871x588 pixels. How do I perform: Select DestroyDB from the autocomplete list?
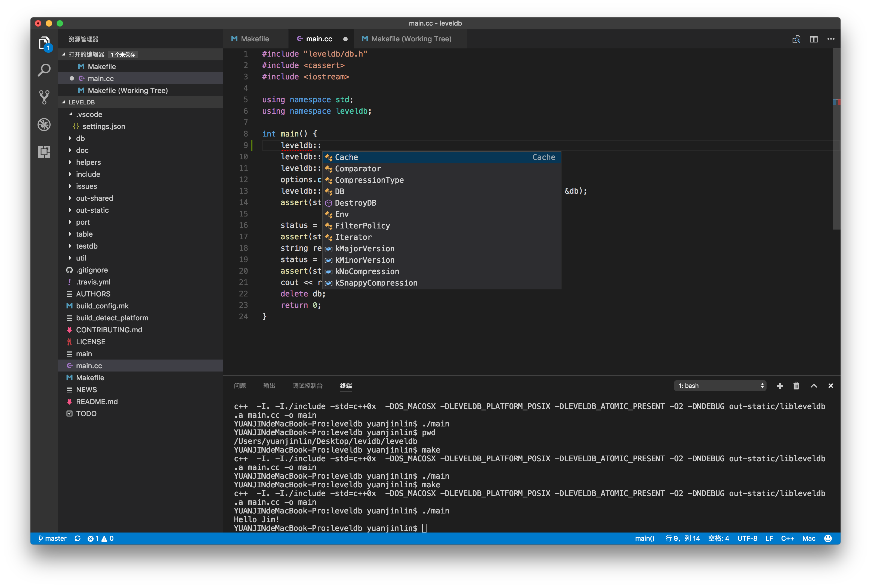tap(355, 203)
